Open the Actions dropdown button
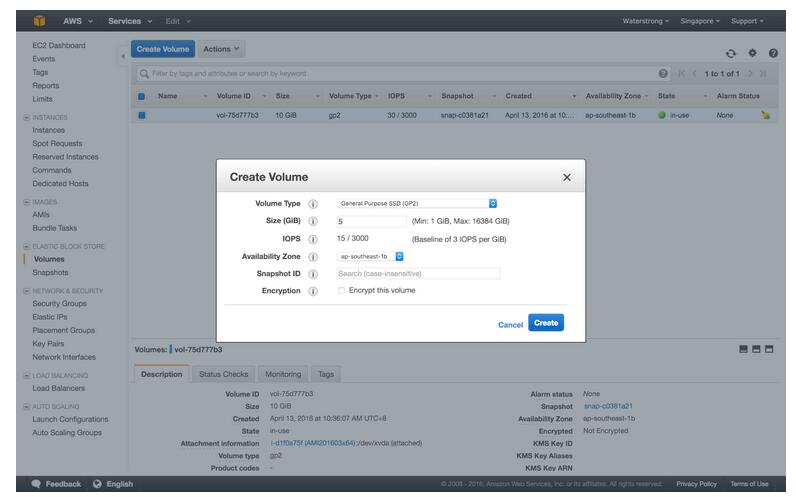The height and width of the screenshot is (497, 796). (x=221, y=49)
